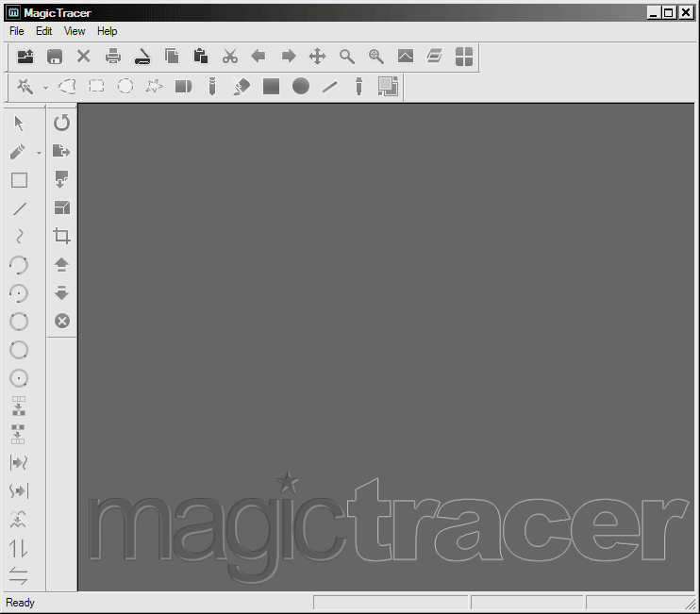Select the squiggly curve tool
The width and height of the screenshot is (700, 614).
click(19, 237)
